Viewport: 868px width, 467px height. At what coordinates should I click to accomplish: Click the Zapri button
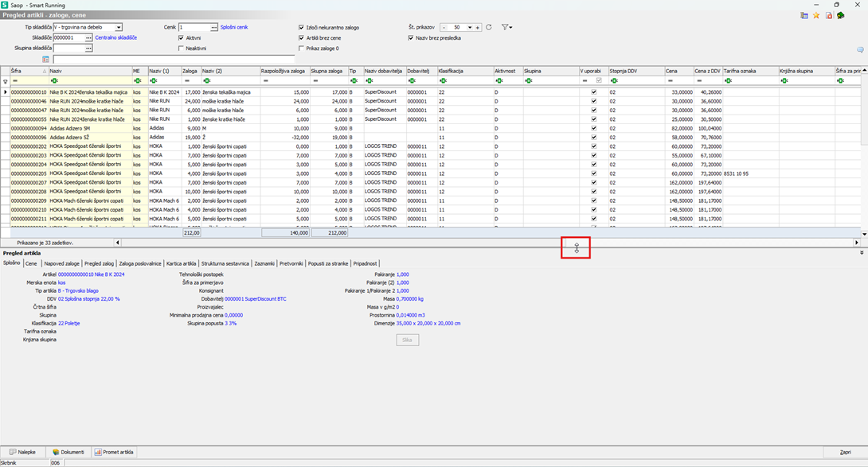tap(846, 452)
